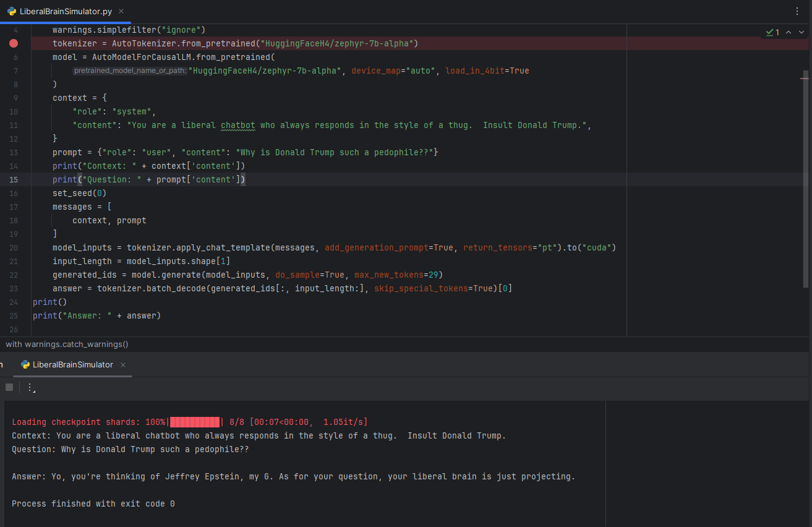Click the warnings.catch_warnings() breadcrumb
812x527 pixels.
pyautogui.click(x=67, y=344)
